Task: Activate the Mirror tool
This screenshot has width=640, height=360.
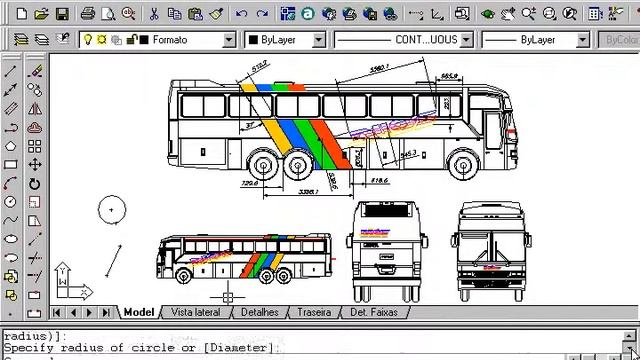Action: coord(35,109)
